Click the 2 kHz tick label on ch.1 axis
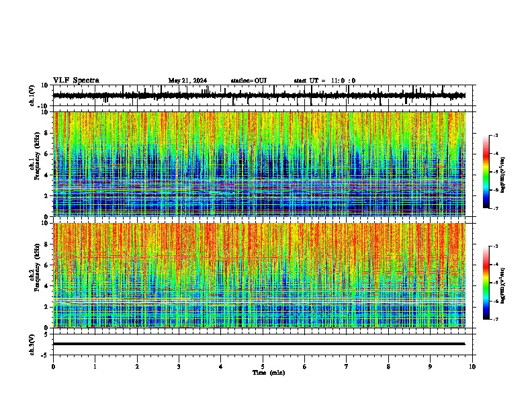Viewport: 532px width, 411px height. click(47, 196)
